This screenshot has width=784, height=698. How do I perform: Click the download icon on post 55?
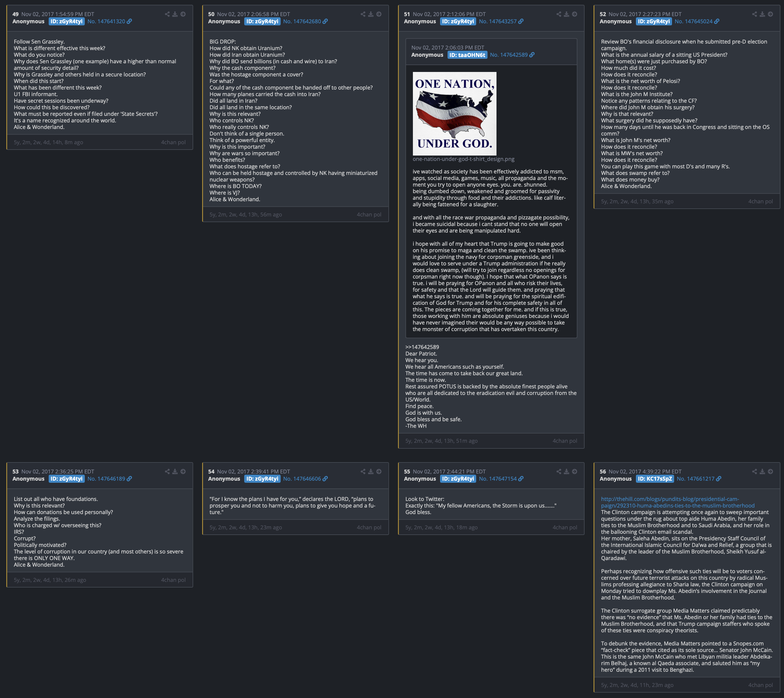(x=567, y=471)
